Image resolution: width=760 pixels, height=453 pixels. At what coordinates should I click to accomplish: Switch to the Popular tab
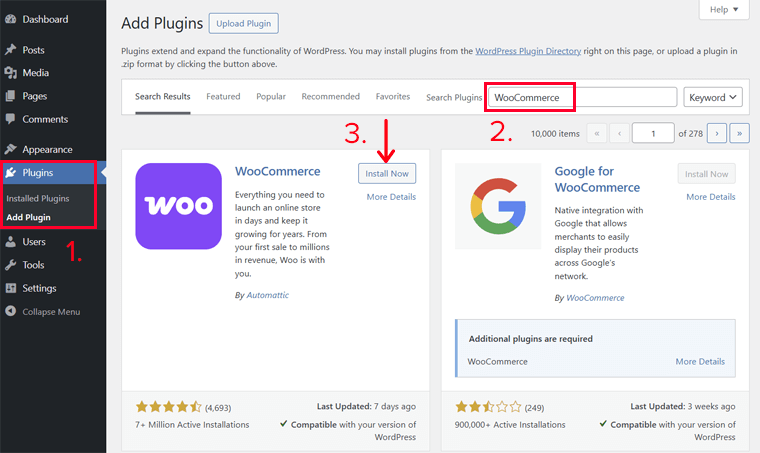tap(271, 96)
